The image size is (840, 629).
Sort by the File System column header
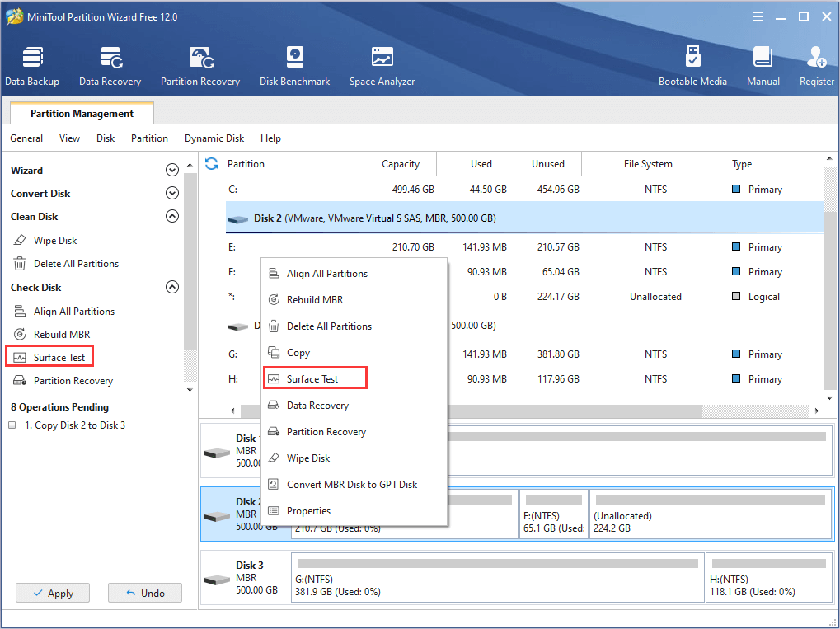[655, 164]
